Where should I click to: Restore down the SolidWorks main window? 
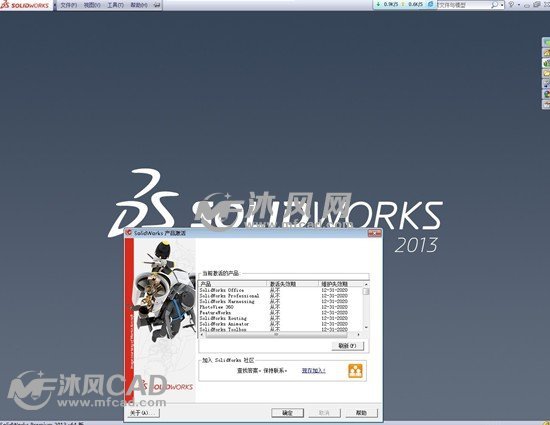537,5
